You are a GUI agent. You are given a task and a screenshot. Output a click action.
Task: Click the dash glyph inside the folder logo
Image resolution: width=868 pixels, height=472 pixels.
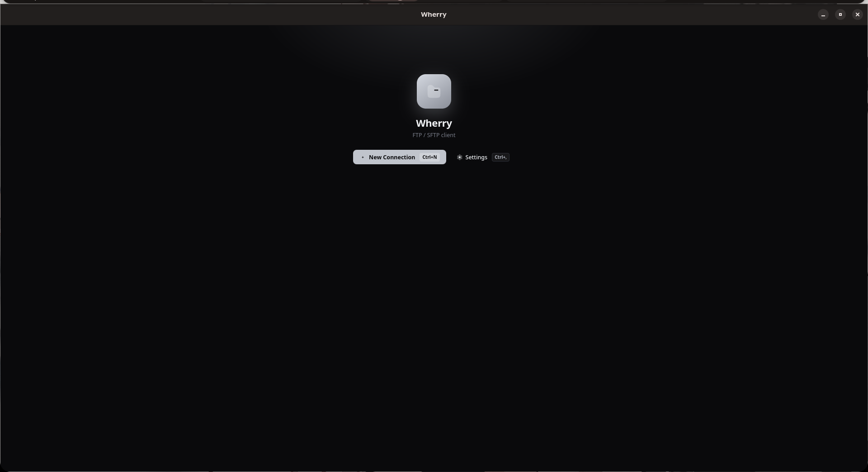pos(436,90)
